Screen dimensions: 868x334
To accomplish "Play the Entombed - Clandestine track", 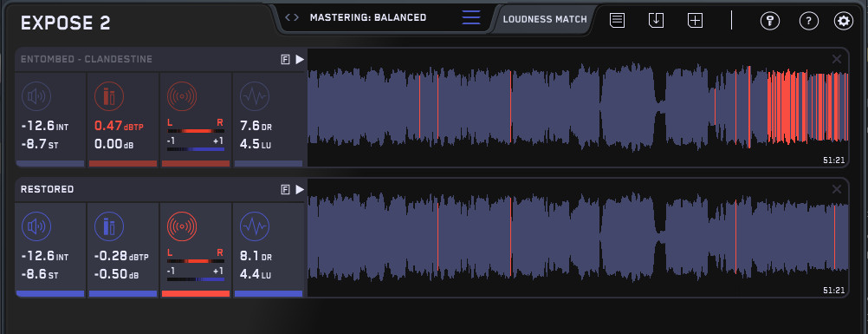I will pyautogui.click(x=300, y=59).
